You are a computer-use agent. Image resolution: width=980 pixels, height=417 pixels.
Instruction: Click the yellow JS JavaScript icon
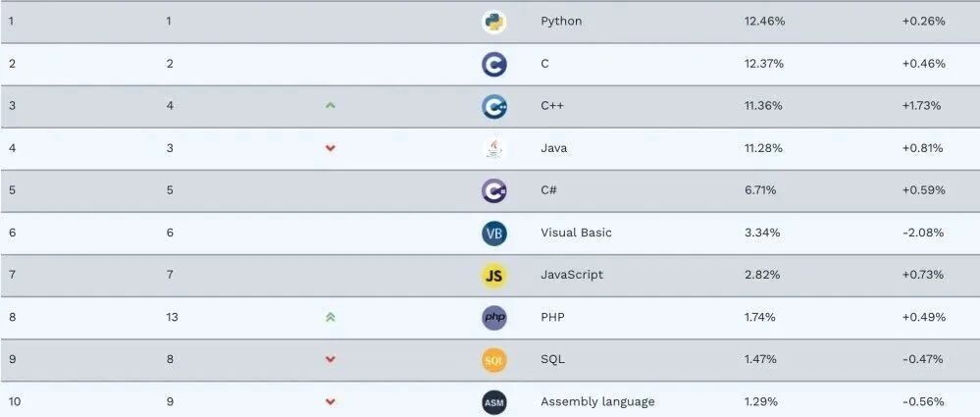click(x=493, y=276)
